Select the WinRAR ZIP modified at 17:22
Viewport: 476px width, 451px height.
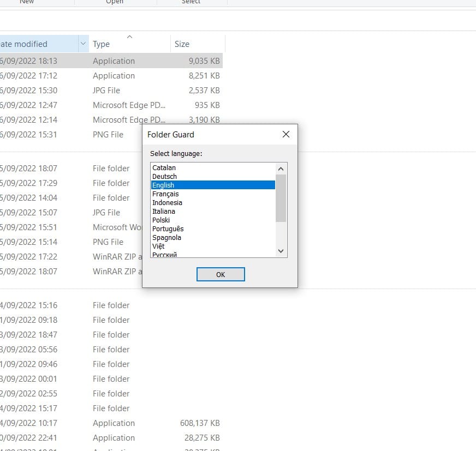pos(71,257)
